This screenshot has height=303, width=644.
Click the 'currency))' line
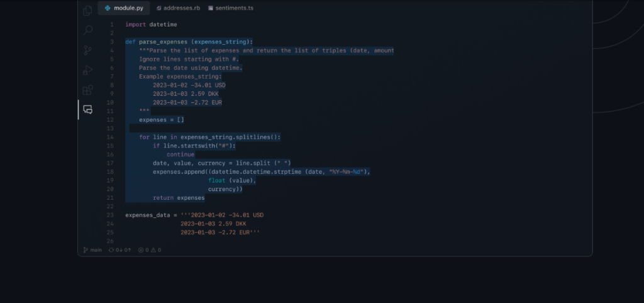[226, 189]
